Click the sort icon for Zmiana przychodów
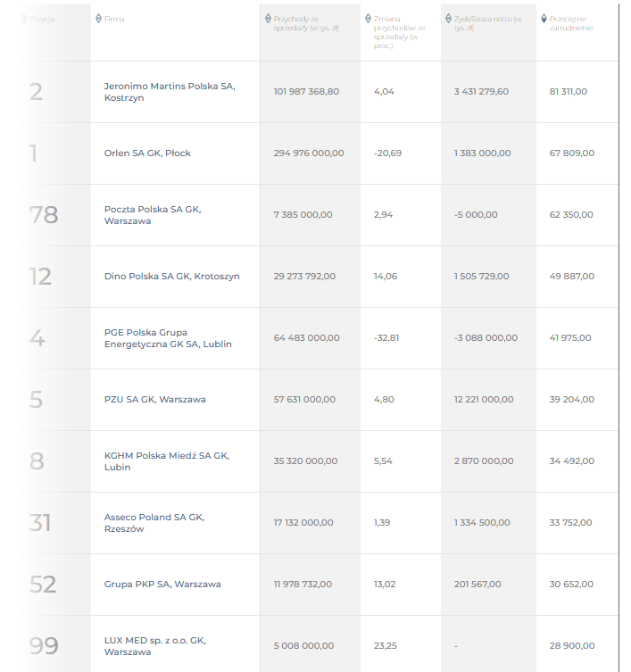This screenshot has height=672, width=631. [x=369, y=19]
